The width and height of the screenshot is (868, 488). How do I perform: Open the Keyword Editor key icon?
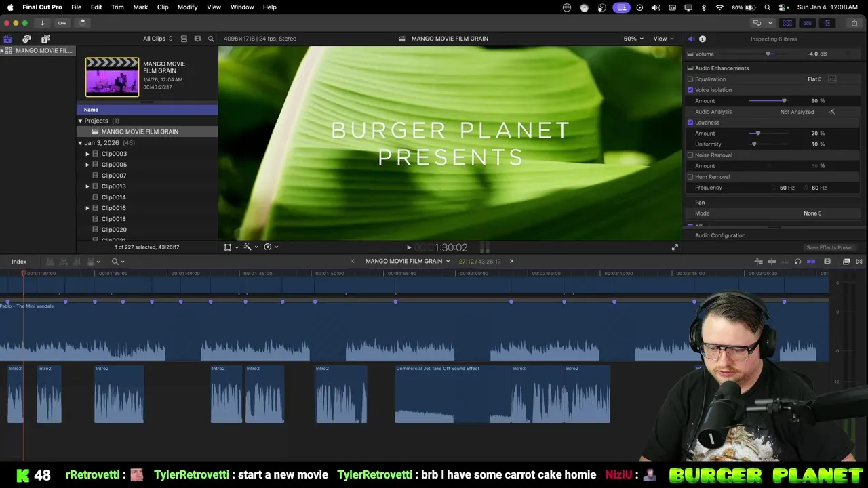click(62, 22)
